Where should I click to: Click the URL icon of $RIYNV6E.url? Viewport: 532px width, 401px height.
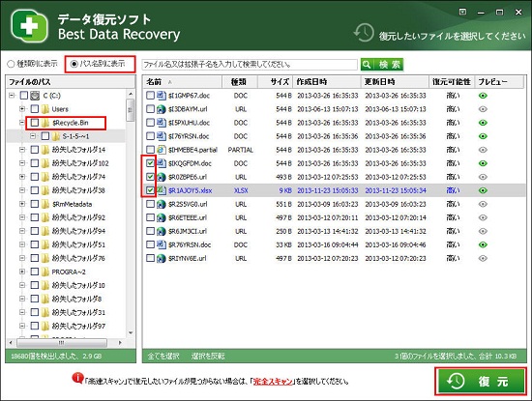pos(162,258)
